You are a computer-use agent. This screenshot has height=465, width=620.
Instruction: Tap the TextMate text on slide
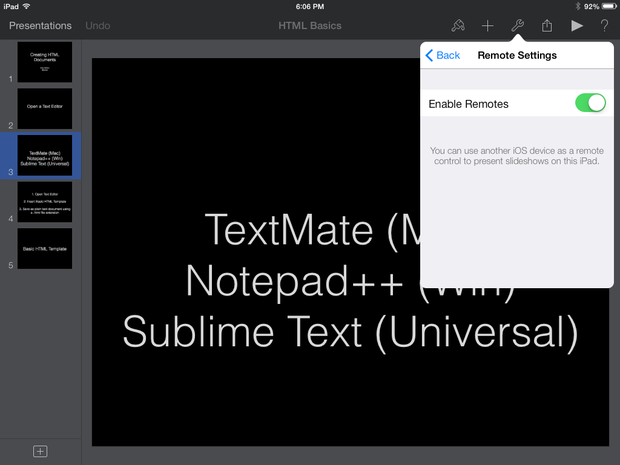[x=289, y=231]
